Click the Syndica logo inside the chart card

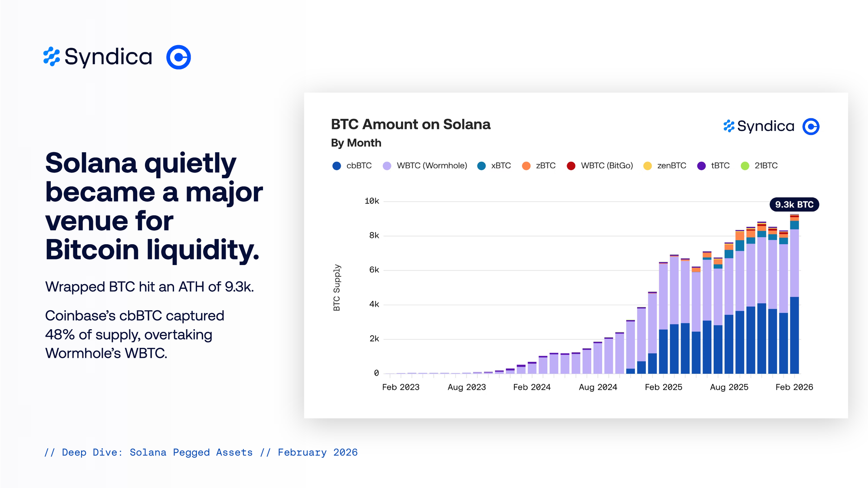coord(759,126)
